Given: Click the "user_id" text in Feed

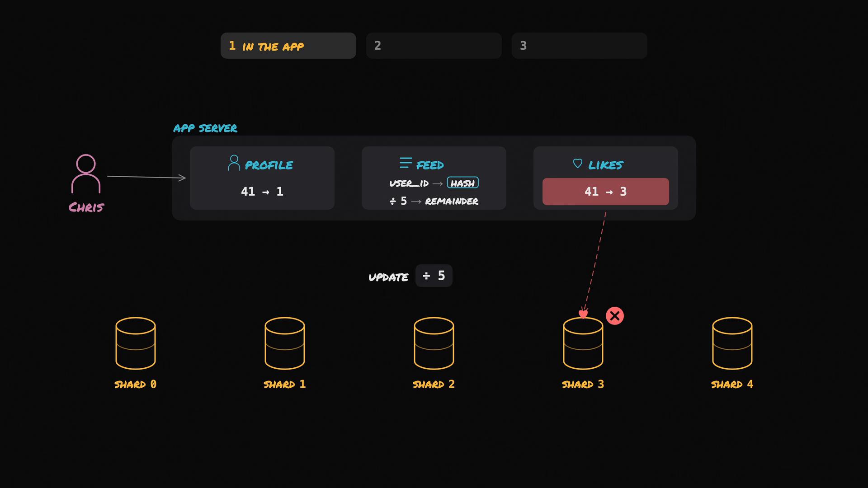Looking at the screenshot, I should 409,183.
